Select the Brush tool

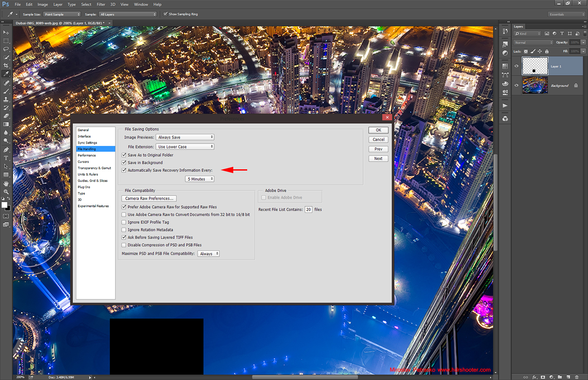click(6, 91)
